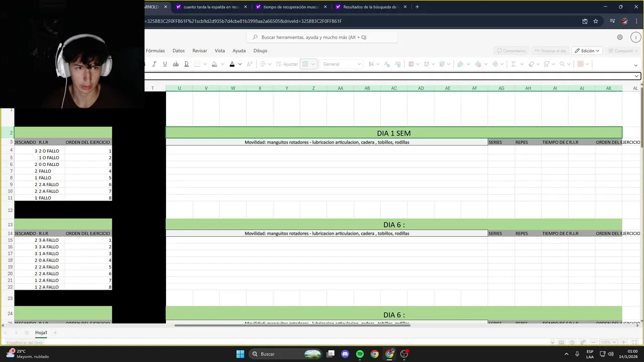The width and height of the screenshot is (644, 362).
Task: Open the borders dropdown arrow
Action: coord(205,64)
